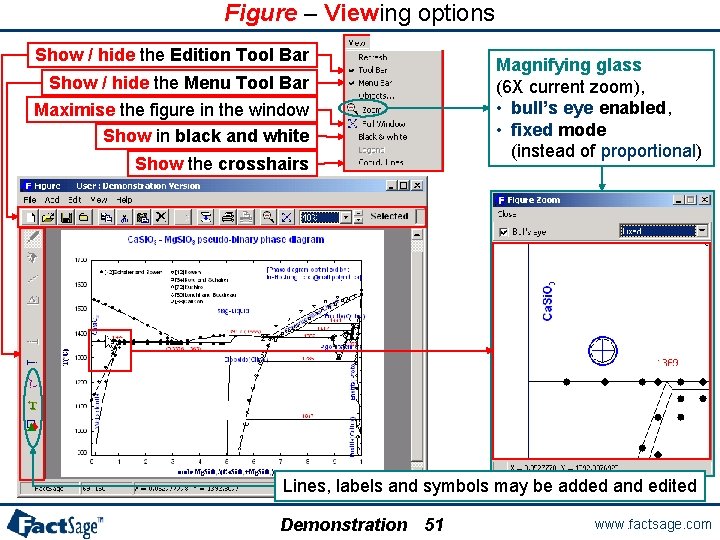Toggle the Bull's eye checkbox in Figure Zoom
The image size is (720, 540).
pos(503,232)
